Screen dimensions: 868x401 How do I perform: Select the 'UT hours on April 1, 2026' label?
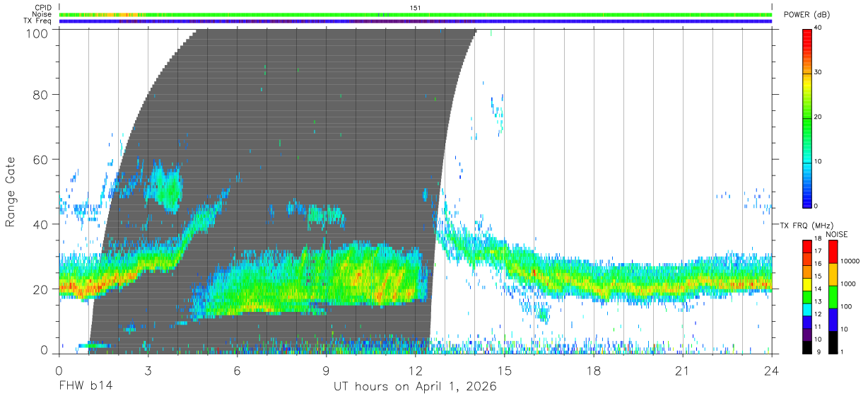pos(415,387)
